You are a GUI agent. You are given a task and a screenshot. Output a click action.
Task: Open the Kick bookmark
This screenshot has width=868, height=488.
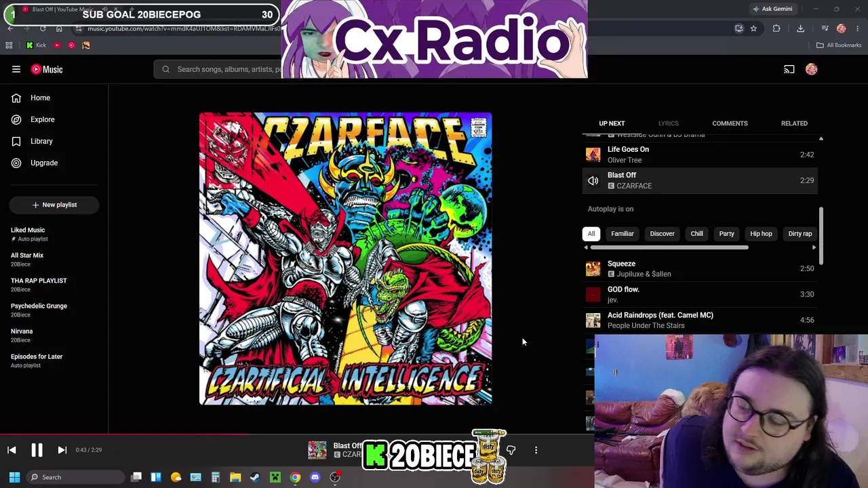(x=36, y=45)
